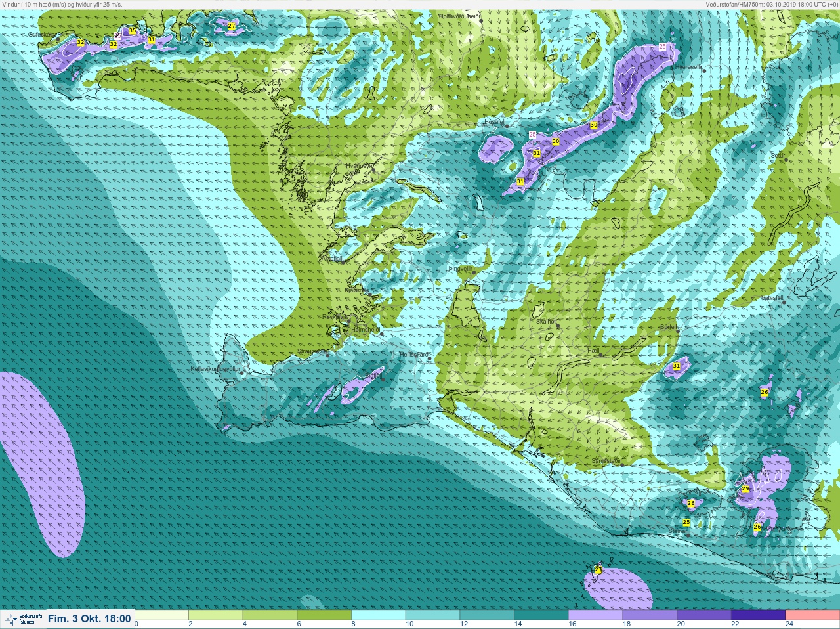Click the Holtavörðuheiði station label

460,16
